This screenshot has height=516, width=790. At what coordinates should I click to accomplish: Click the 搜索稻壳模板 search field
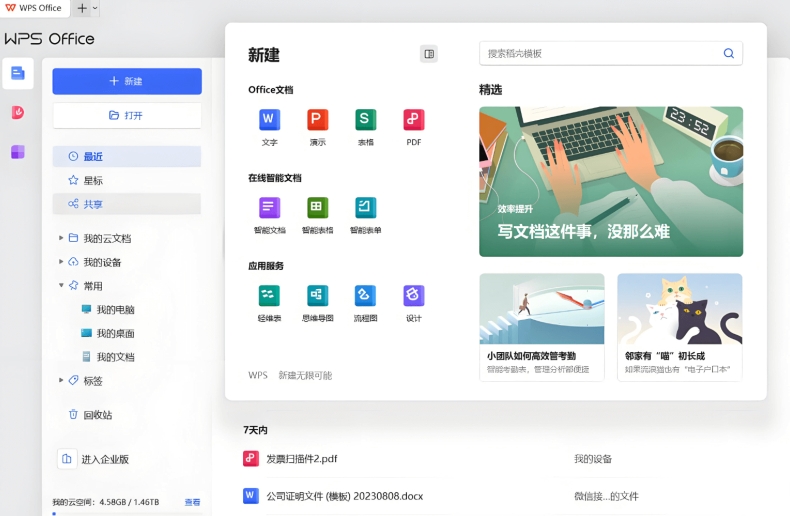coord(600,53)
